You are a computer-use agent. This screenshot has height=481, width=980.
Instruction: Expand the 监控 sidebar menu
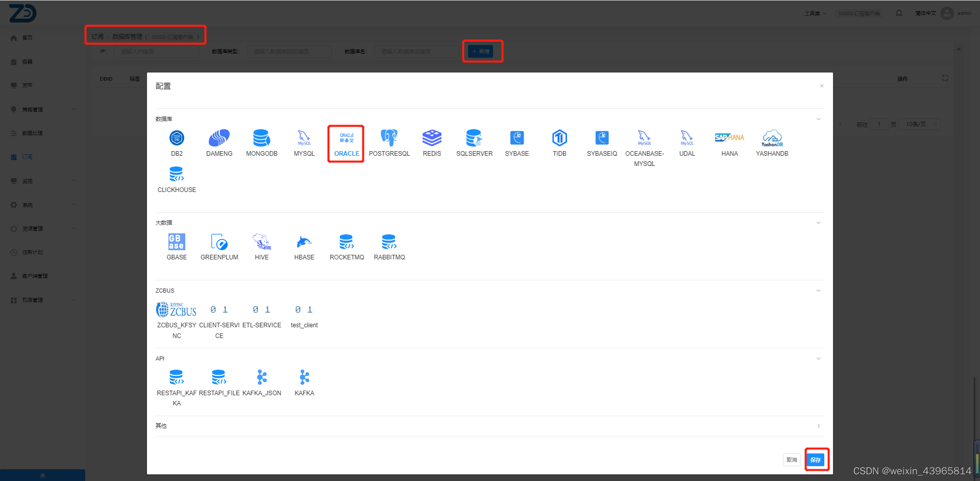43,181
